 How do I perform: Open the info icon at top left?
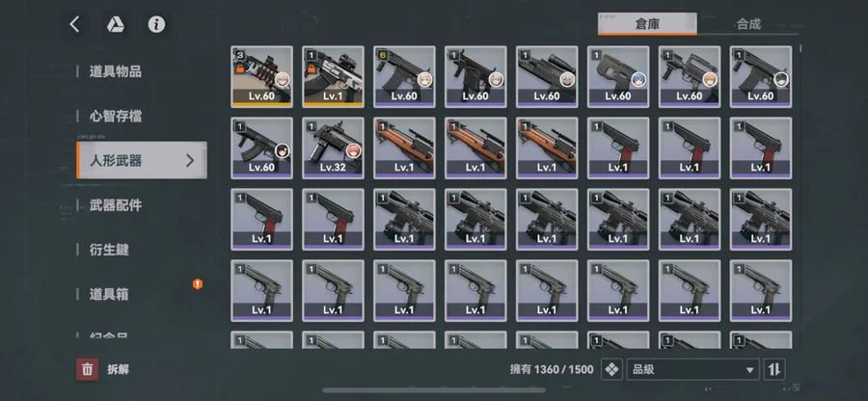pos(156,24)
